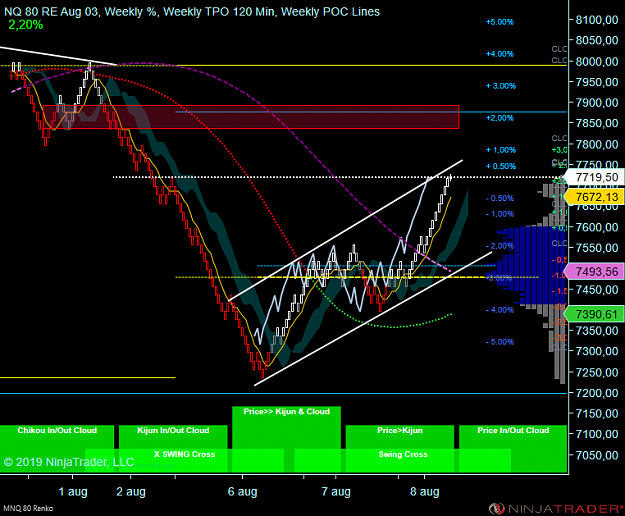
Task: Click the 8100,00 price axis label
Action: [x=597, y=20]
